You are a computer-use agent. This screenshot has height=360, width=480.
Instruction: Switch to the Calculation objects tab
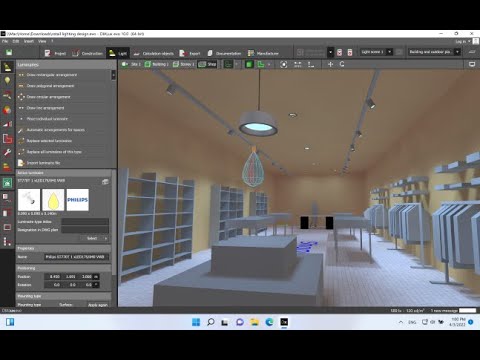(154, 53)
